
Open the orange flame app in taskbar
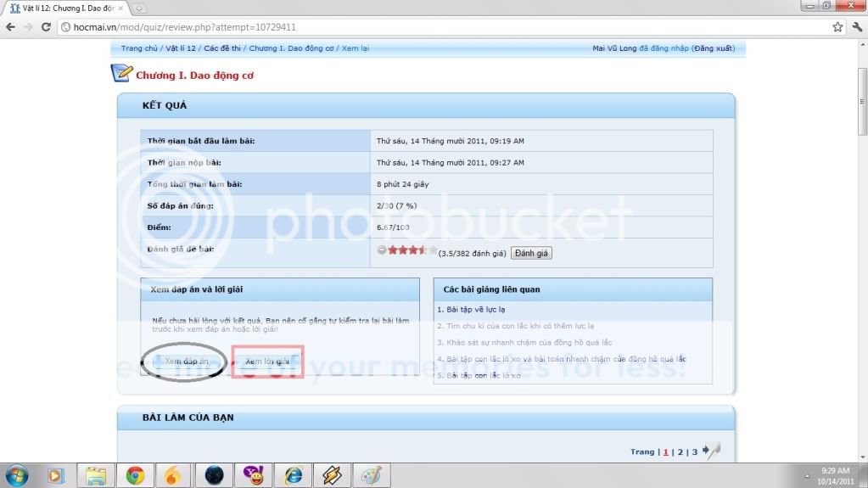173,476
